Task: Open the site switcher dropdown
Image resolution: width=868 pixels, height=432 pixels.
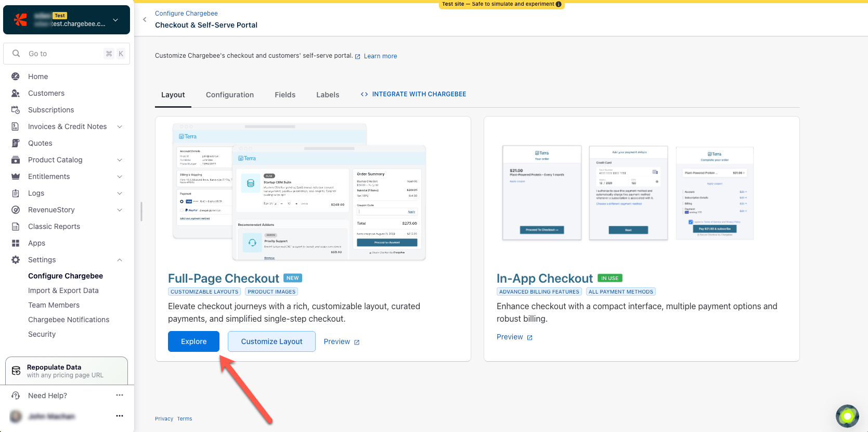Action: point(115,20)
